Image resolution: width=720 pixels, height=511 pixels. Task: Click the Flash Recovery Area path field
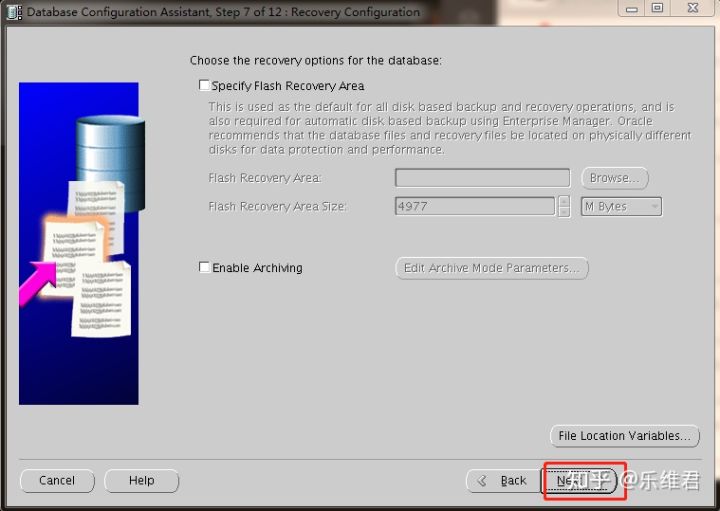pyautogui.click(x=484, y=178)
